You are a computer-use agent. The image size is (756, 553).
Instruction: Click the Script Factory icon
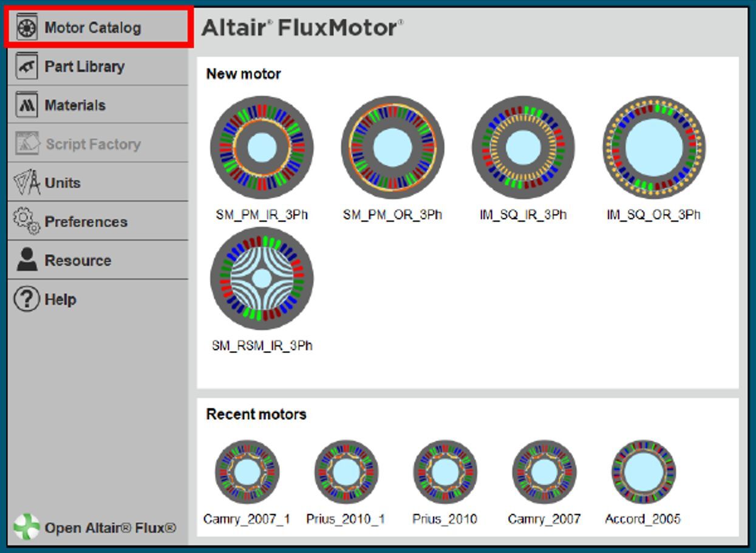pyautogui.click(x=27, y=144)
